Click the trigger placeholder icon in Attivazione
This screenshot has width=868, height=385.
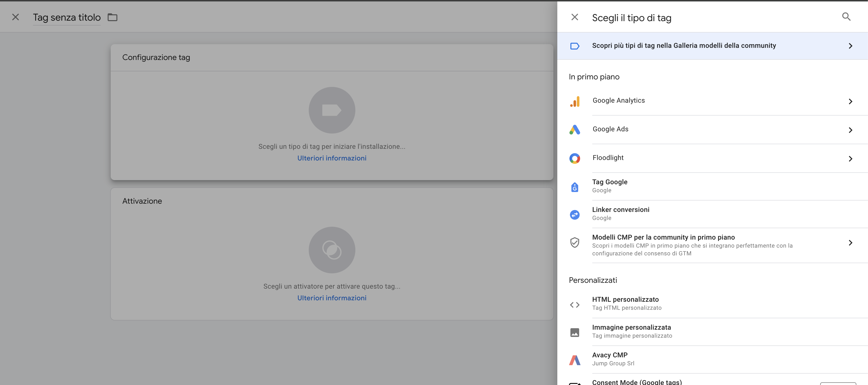point(332,250)
